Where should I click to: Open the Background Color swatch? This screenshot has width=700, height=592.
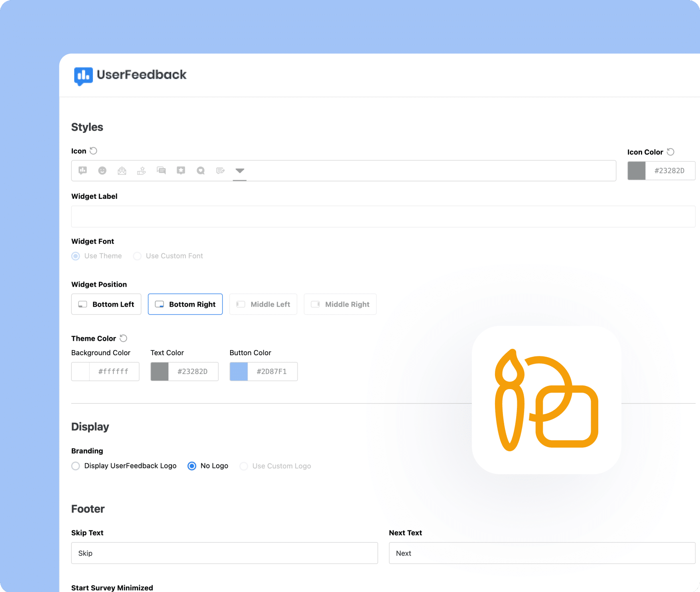coord(81,372)
